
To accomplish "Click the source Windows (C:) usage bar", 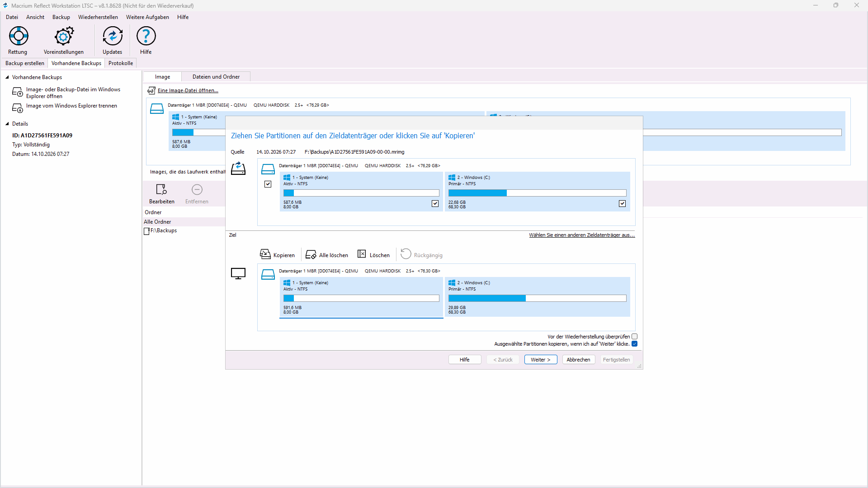I will coord(538,193).
